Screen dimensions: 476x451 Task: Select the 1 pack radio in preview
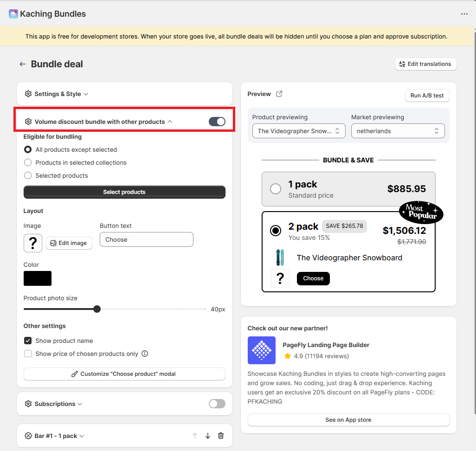pyautogui.click(x=276, y=189)
